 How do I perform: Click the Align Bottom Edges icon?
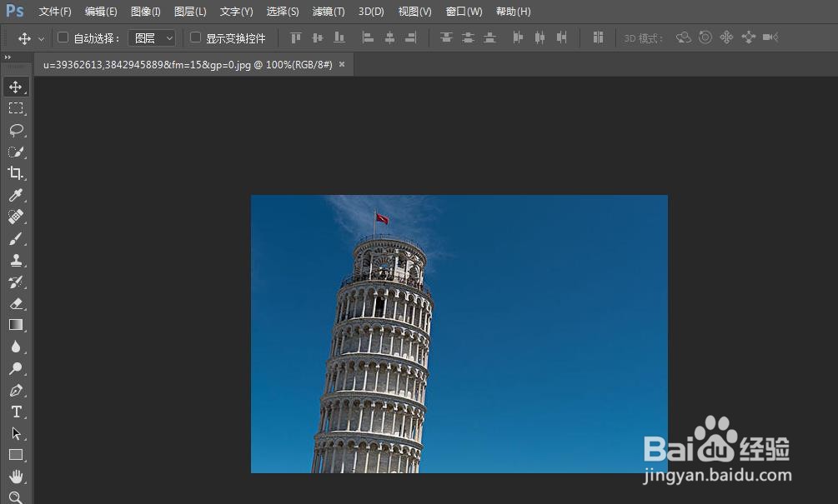tap(339, 37)
